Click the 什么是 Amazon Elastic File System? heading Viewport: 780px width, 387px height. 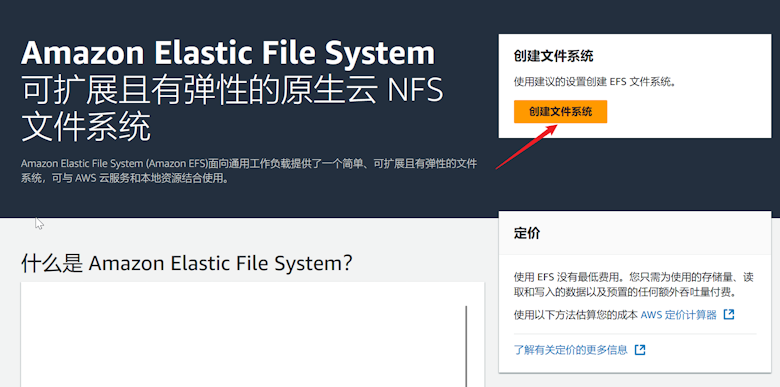[187, 263]
